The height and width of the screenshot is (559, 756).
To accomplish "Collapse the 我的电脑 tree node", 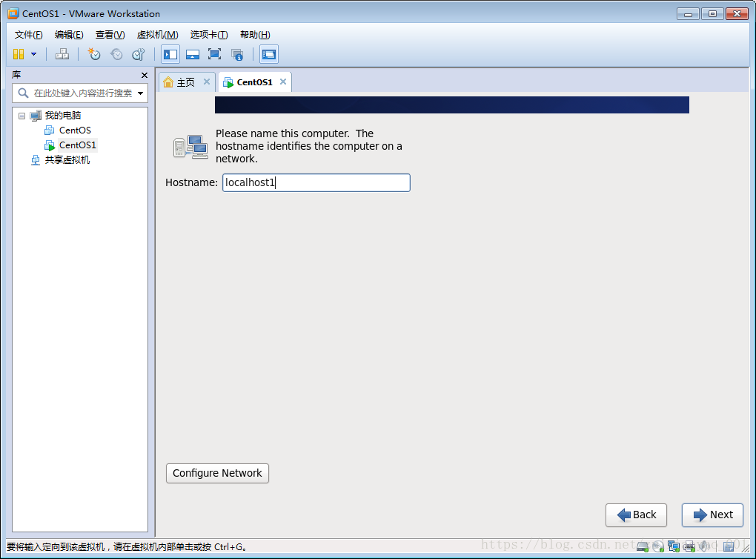I will [x=21, y=116].
